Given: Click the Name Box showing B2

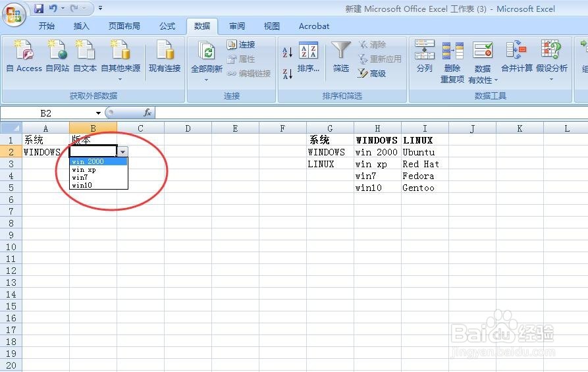Looking at the screenshot, I should [x=47, y=113].
